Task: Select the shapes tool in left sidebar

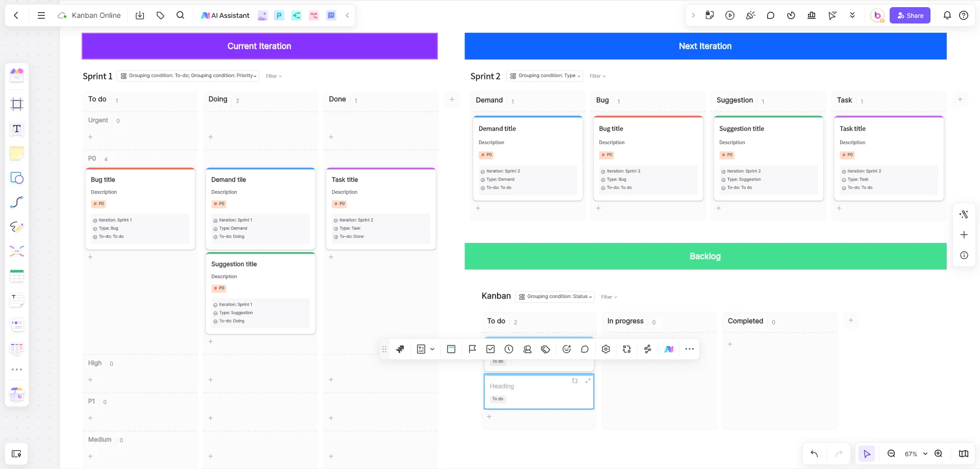Action: point(17,178)
